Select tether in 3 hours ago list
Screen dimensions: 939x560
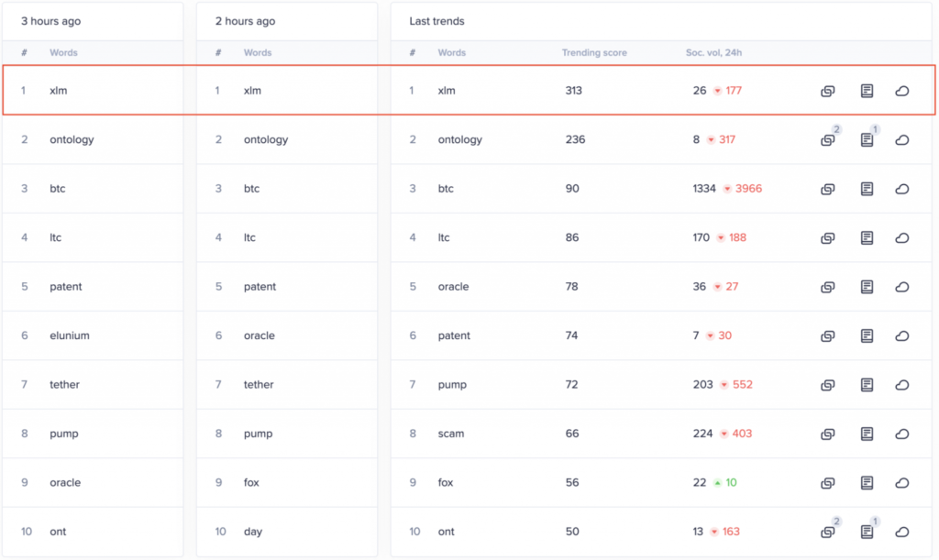click(x=65, y=385)
